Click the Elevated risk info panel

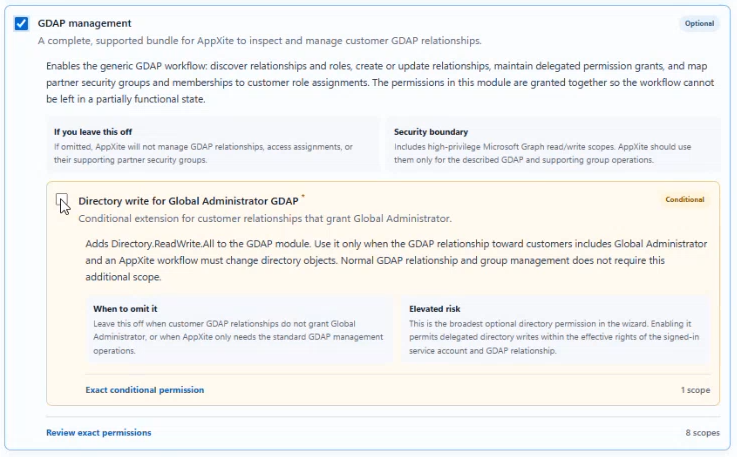click(x=556, y=329)
